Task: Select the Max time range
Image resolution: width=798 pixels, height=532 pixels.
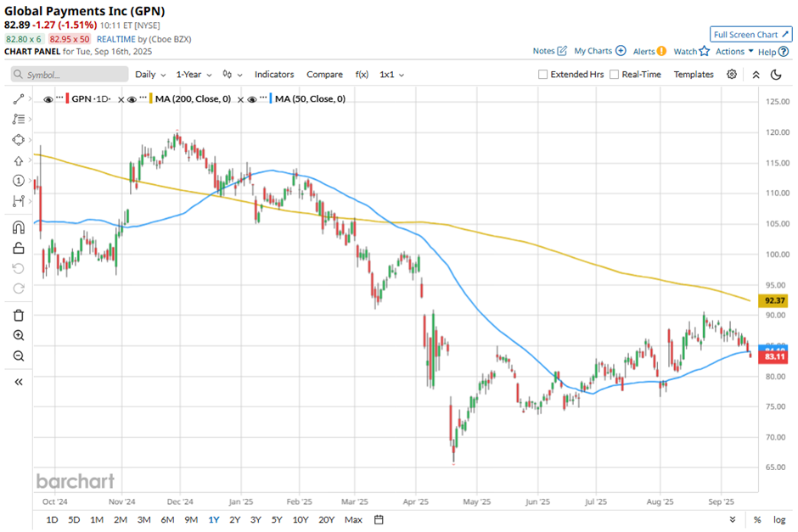Action: tap(353, 520)
